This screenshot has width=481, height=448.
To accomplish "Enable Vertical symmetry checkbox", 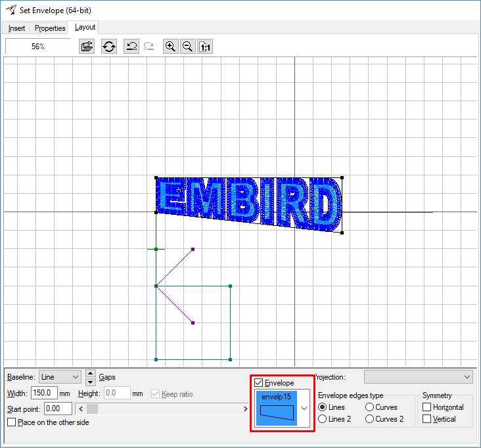I will point(427,419).
